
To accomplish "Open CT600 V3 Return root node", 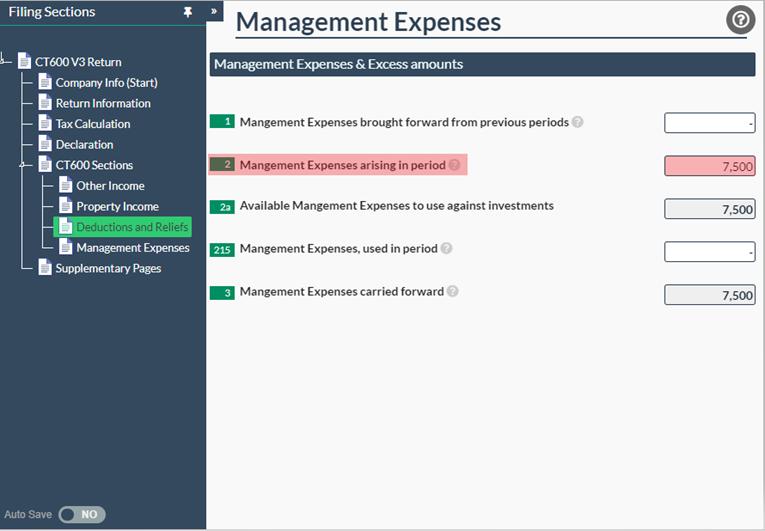I will [x=78, y=62].
